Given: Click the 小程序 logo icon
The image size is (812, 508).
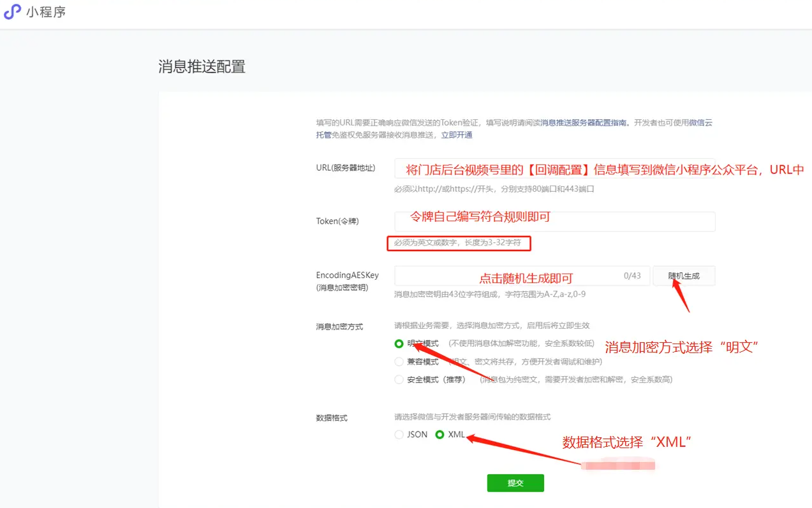Looking at the screenshot, I should click(x=12, y=11).
